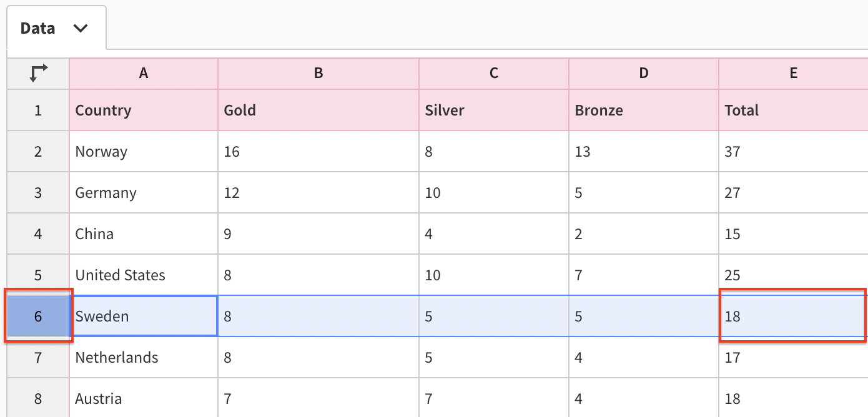Switch to the Data tab

37,28
